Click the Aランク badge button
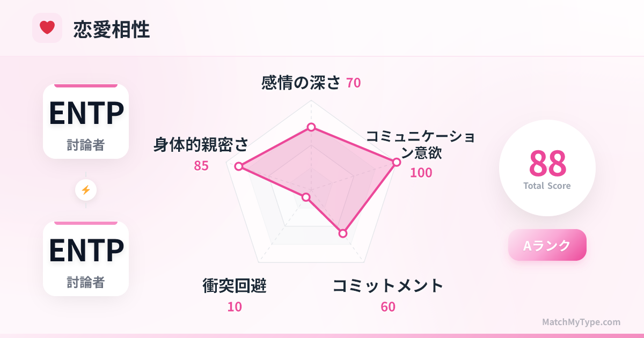The height and width of the screenshot is (338, 644). tap(547, 245)
